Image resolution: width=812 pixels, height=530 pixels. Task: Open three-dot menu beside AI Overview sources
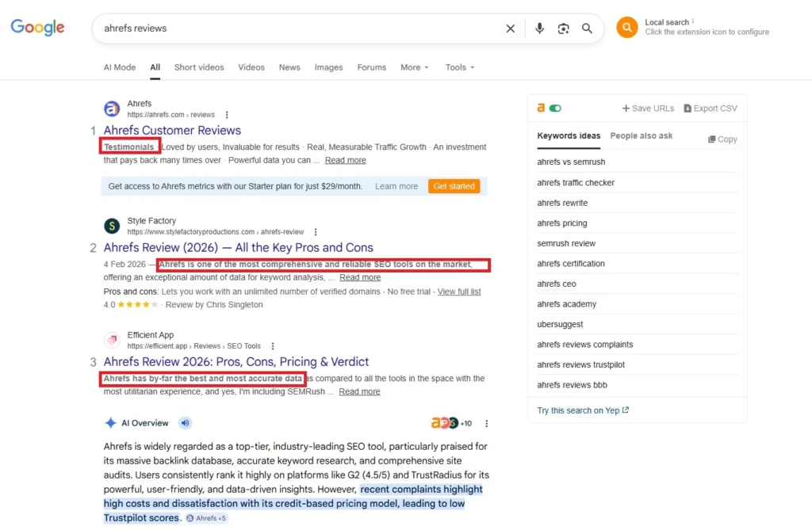pos(487,423)
